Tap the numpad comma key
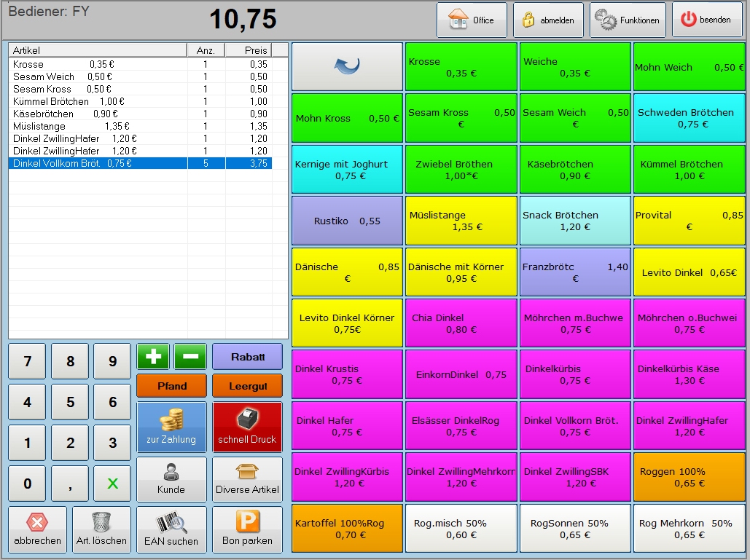The width and height of the screenshot is (750, 560). (x=70, y=484)
